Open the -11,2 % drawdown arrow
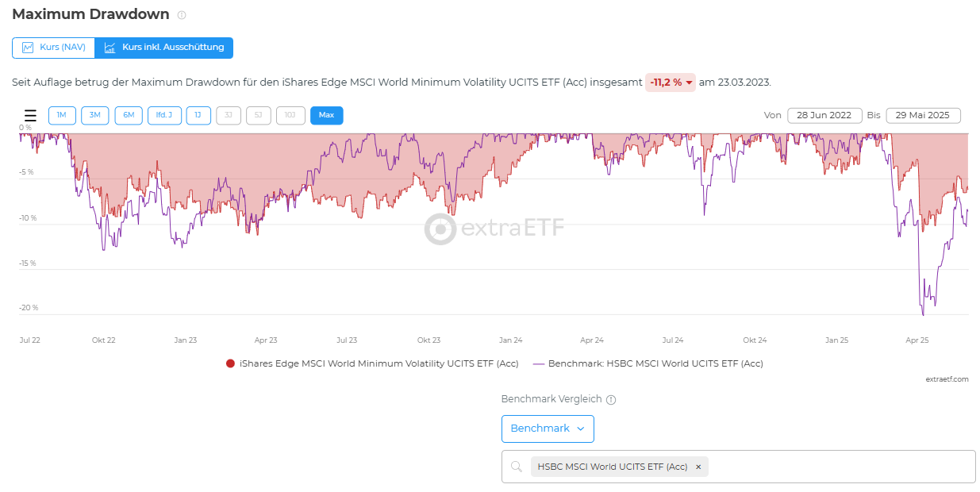 (x=690, y=83)
